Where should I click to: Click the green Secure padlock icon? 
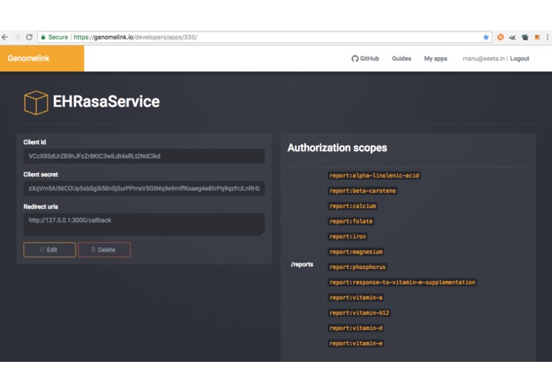[x=43, y=37]
